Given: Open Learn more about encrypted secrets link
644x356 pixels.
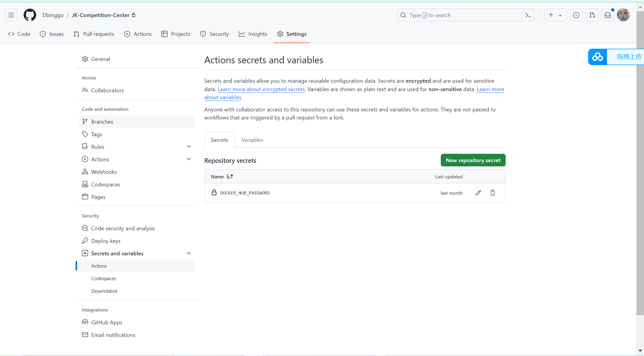Looking at the screenshot, I should click(261, 89).
